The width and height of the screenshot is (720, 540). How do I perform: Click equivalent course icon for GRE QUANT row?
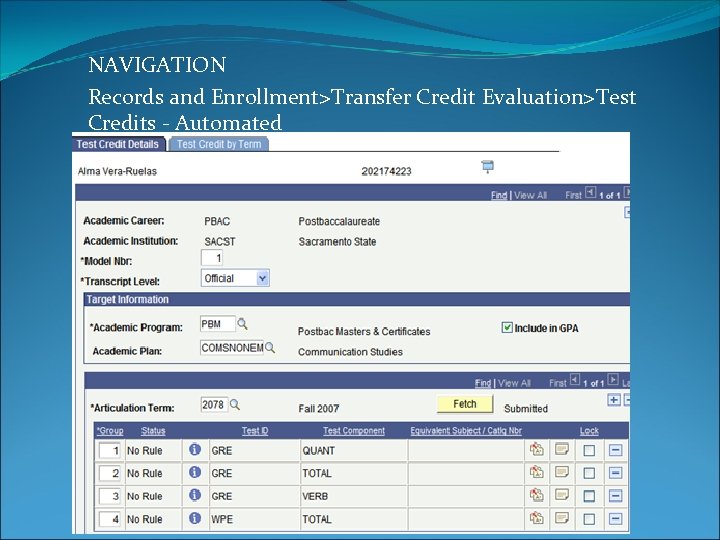(536, 449)
